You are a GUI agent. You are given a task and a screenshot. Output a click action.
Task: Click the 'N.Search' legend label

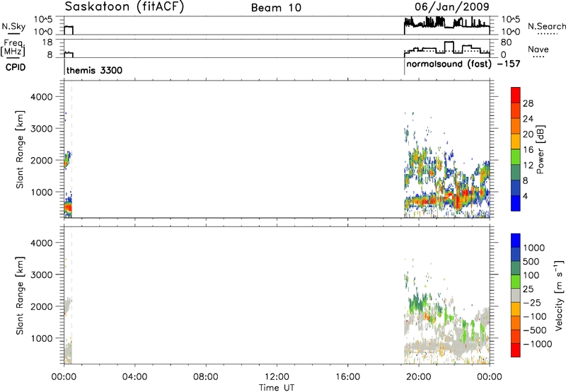click(546, 26)
